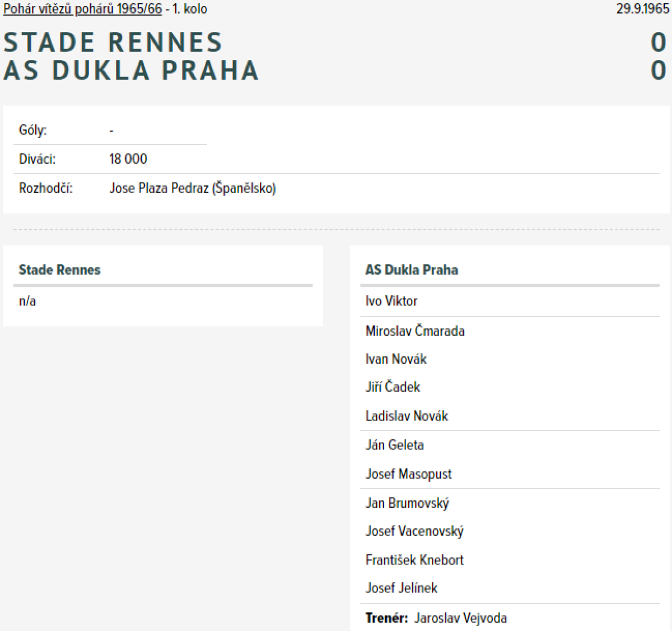672x631 pixels.
Task: Click the Rozhodčí label
Action: click(46, 188)
